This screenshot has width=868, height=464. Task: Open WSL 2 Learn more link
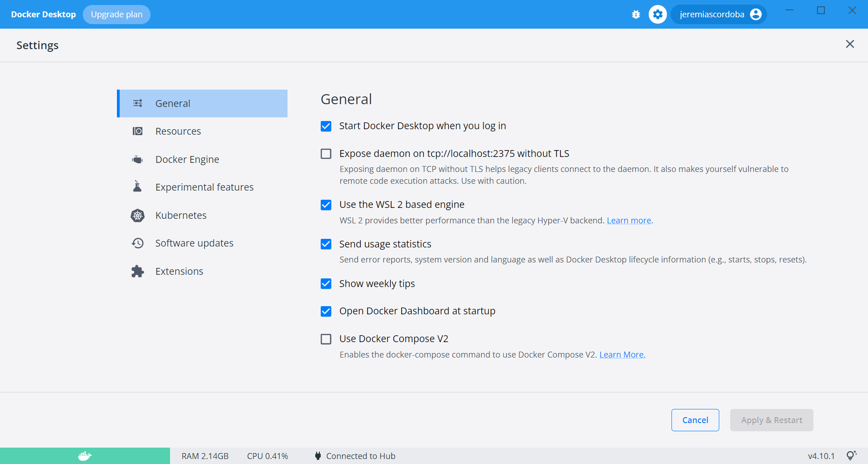pos(629,220)
